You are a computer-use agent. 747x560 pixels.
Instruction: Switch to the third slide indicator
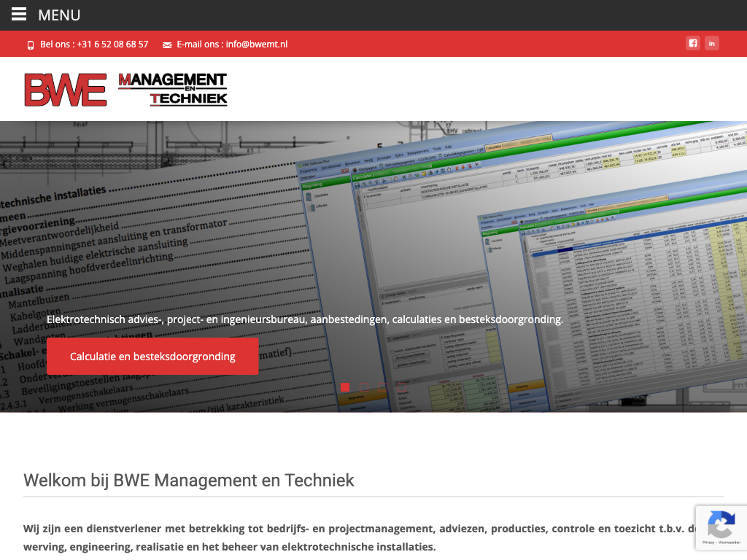(383, 387)
